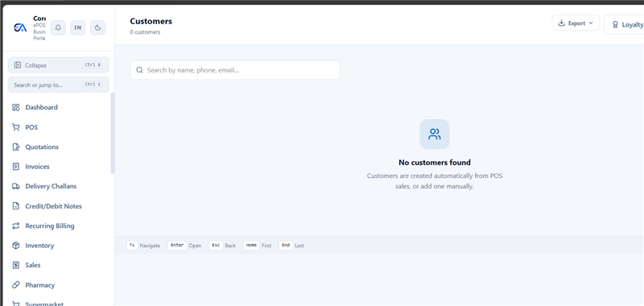644x306 pixels.
Task: Click the Enter Open shortcut hint
Action: [x=185, y=246]
